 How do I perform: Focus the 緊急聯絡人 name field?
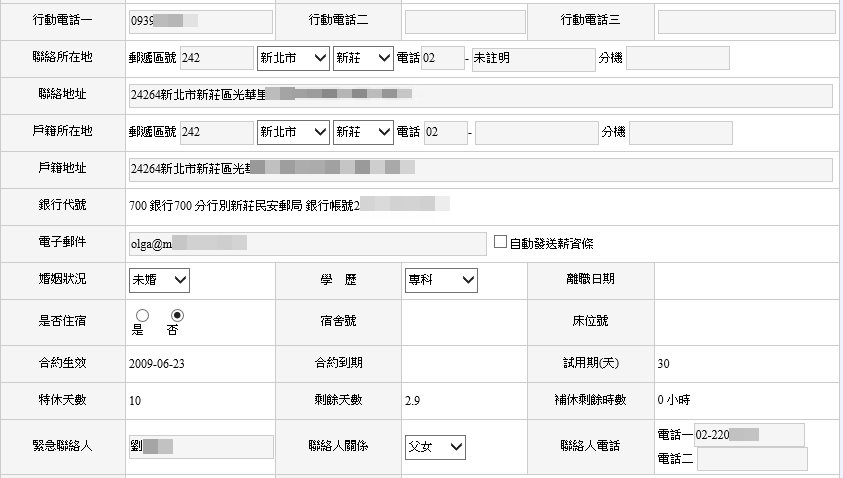(x=200, y=446)
